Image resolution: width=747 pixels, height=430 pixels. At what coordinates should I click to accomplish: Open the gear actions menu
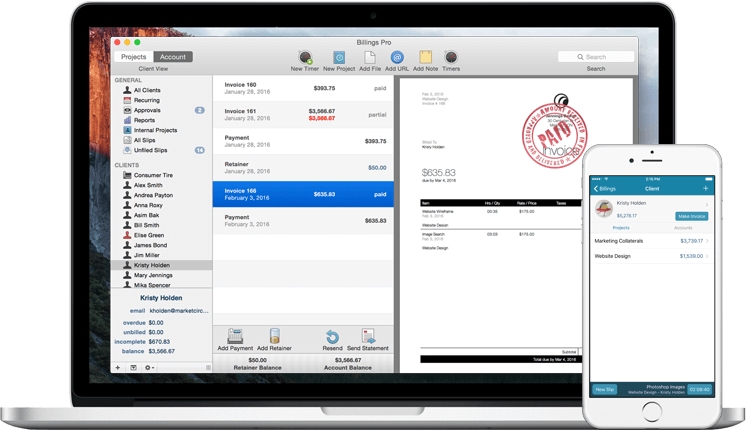click(149, 368)
